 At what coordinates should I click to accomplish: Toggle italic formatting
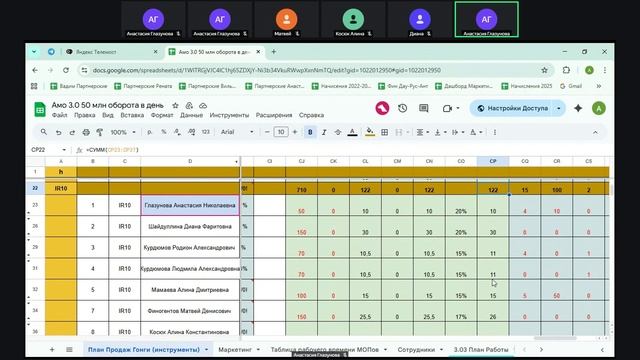point(324,132)
